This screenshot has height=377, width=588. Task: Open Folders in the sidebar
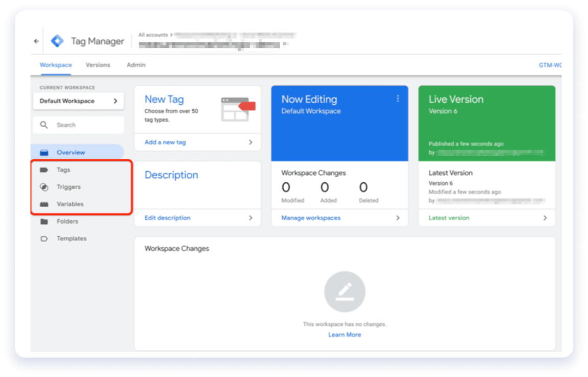tap(67, 222)
